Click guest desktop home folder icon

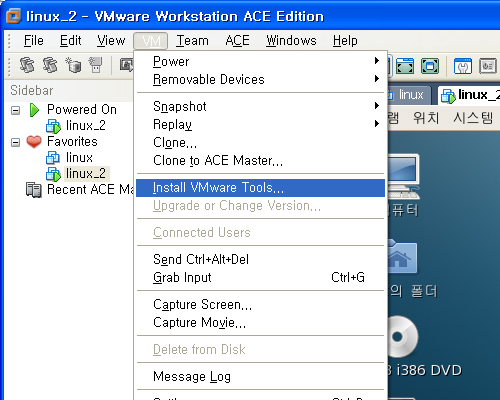[x=402, y=256]
